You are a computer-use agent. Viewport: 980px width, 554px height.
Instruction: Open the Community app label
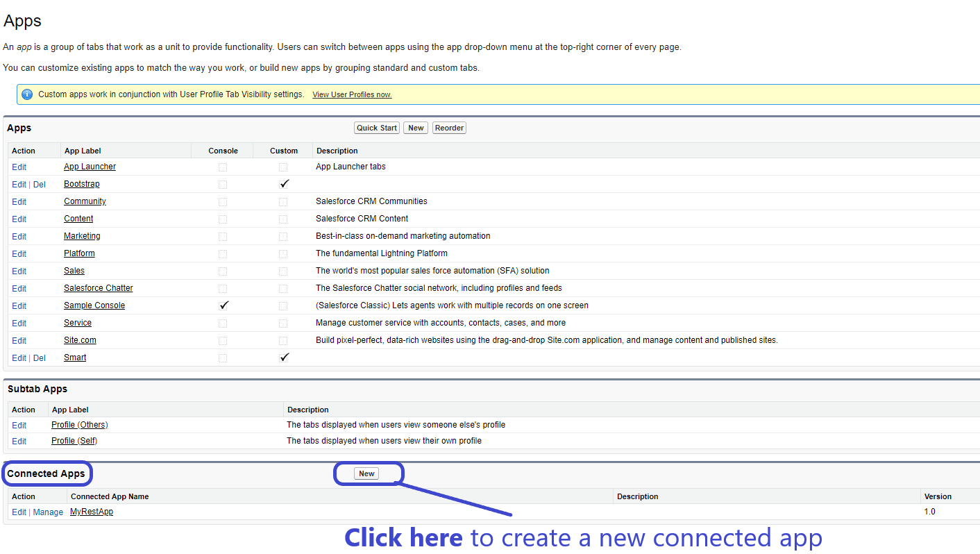click(85, 201)
